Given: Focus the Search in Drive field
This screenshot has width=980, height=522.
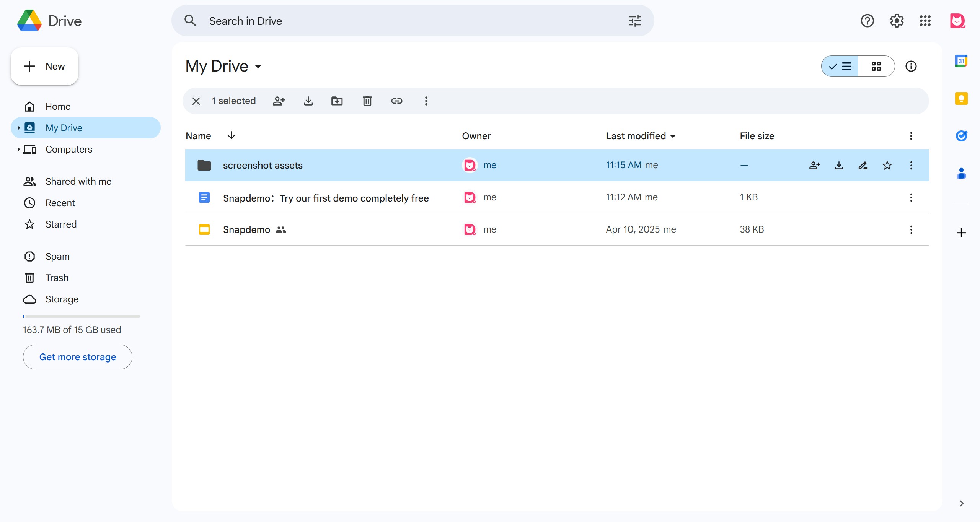Looking at the screenshot, I should 413,21.
